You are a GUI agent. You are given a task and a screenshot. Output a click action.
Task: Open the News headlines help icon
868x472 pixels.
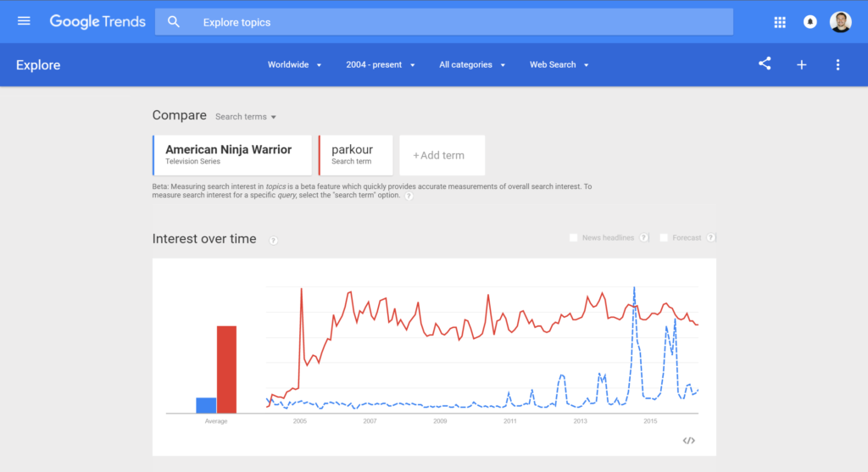(644, 237)
